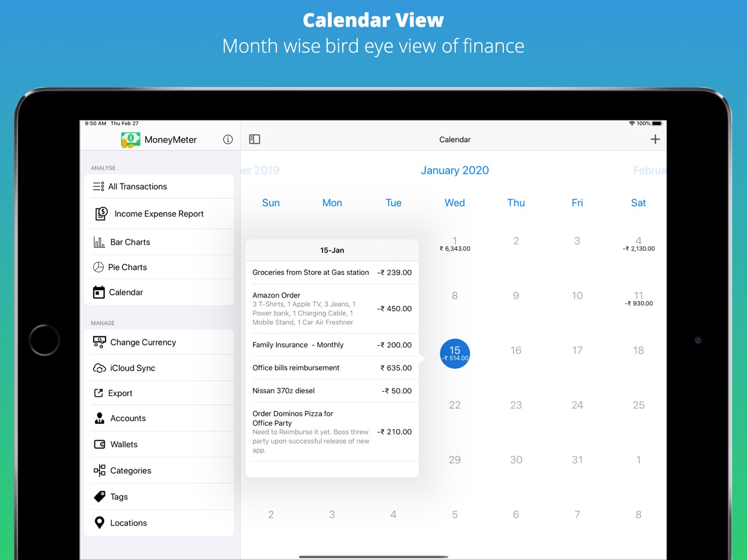747x560 pixels.
Task: Click the Sat weekday header
Action: 638,203
